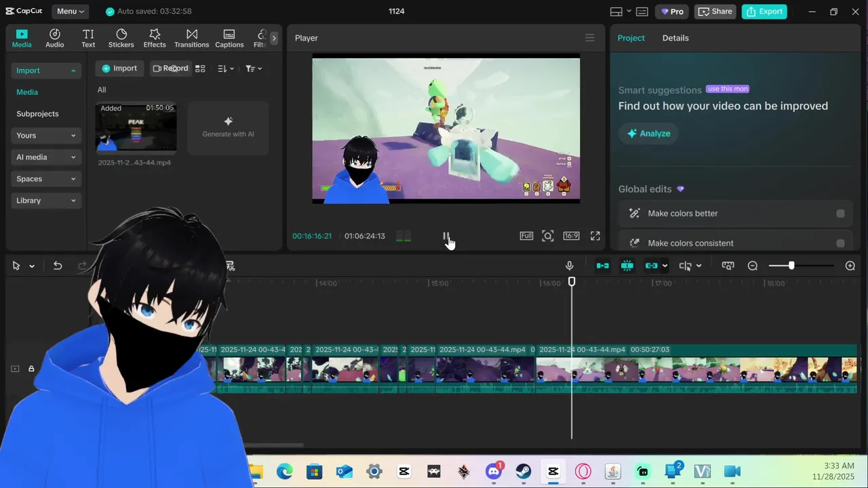Open the Transitions panel

click(192, 39)
